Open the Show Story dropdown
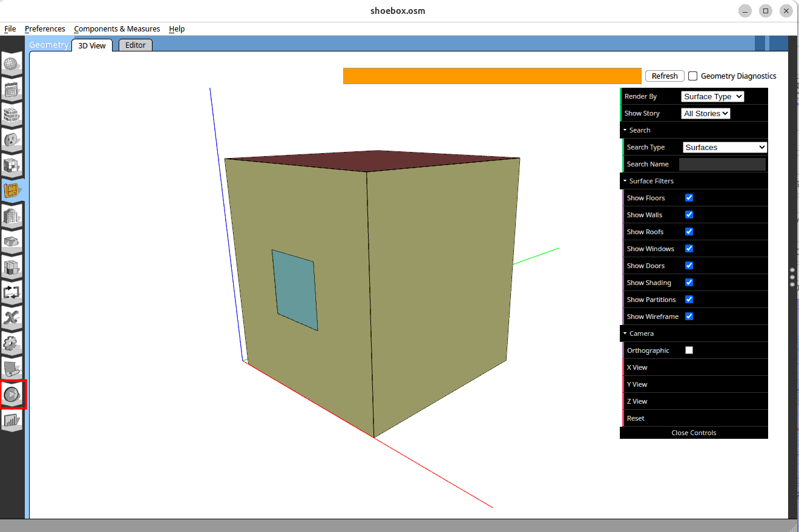 click(x=706, y=114)
